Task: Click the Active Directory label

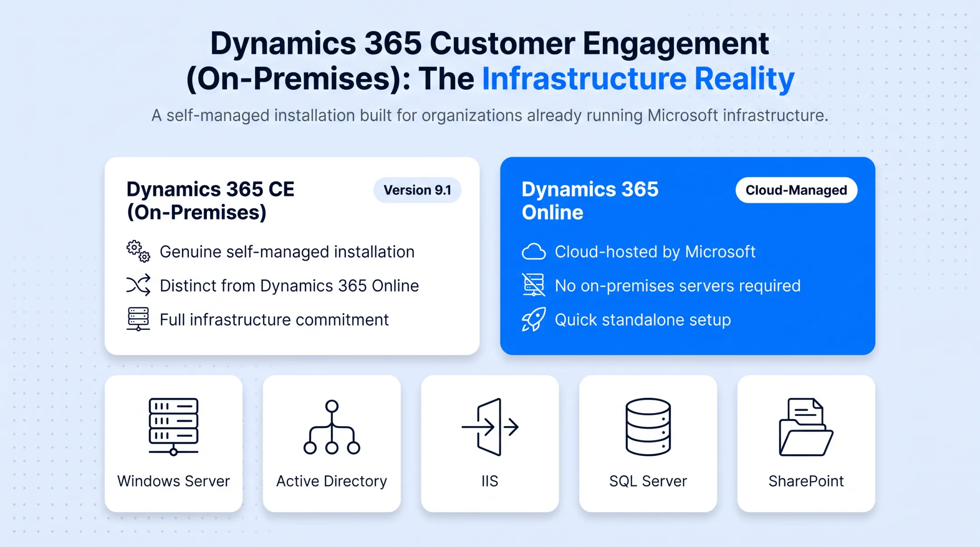Action: (332, 481)
